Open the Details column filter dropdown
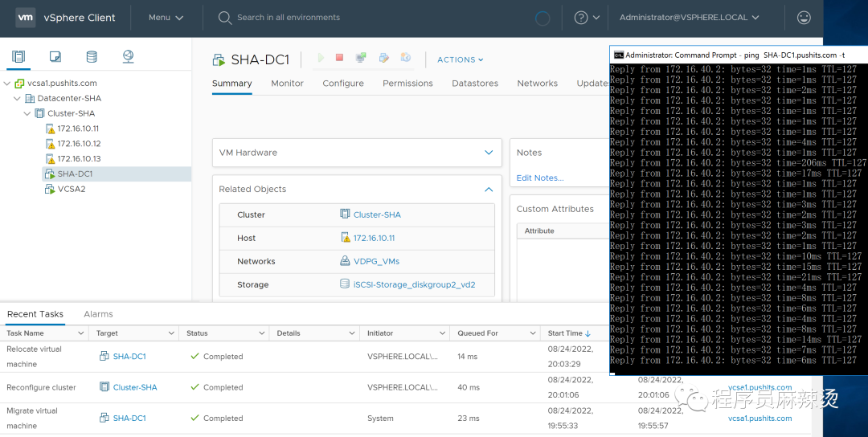The image size is (868, 437). pyautogui.click(x=352, y=333)
